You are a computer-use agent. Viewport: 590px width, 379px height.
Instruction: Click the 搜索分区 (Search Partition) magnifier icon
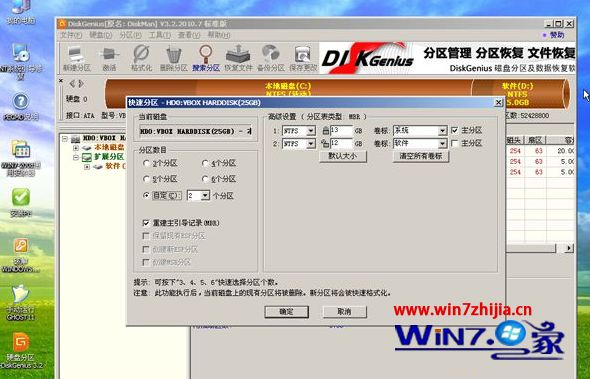pyautogui.click(x=205, y=58)
